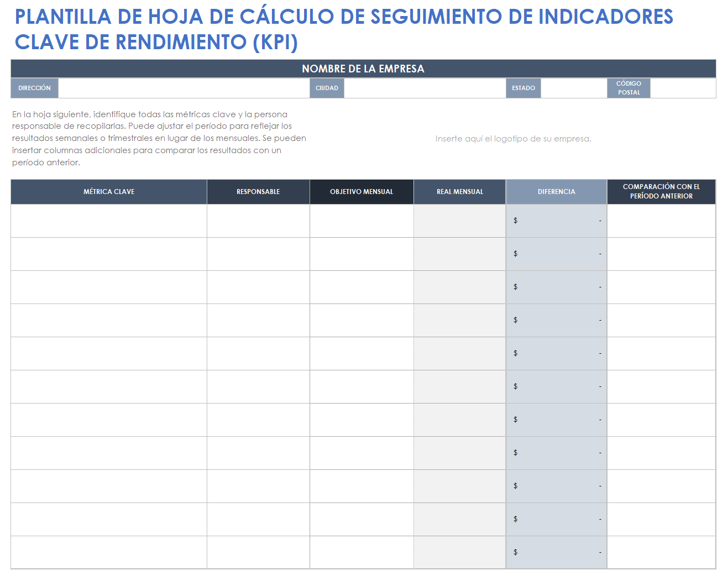Click the first row COMPARACIÓN cell

pyautogui.click(x=661, y=221)
